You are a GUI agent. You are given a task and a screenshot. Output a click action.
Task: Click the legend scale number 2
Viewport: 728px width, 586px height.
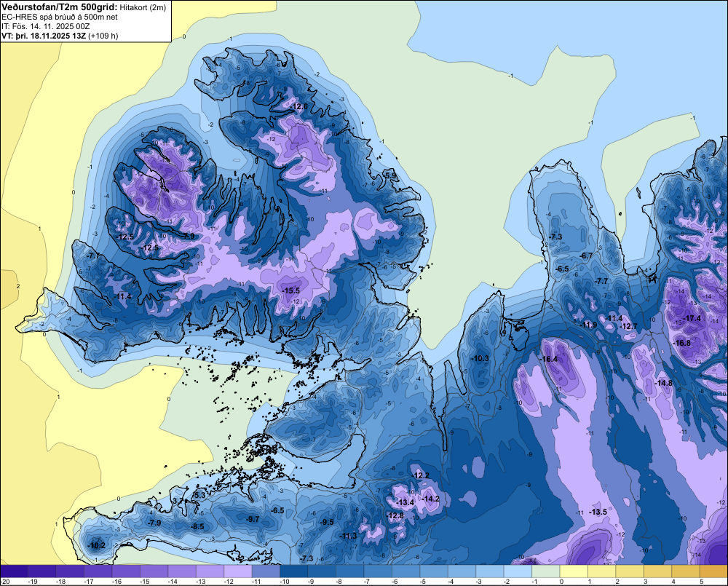[617, 582]
